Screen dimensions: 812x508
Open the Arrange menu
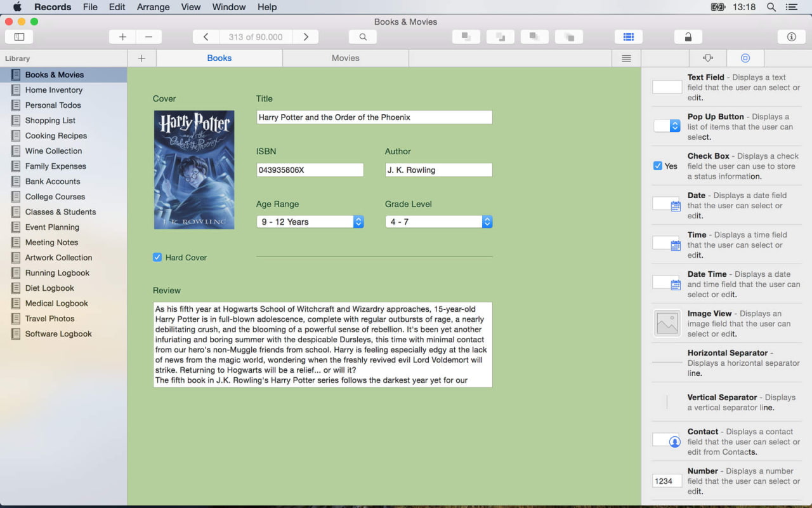click(153, 7)
